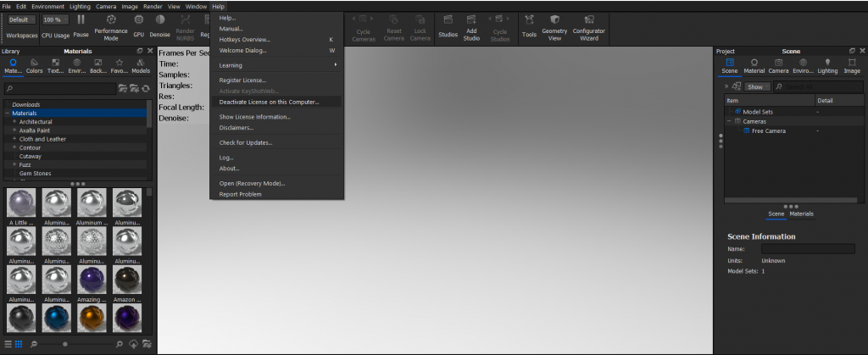Switch library view to grid mode
Viewport: 868px width, 355px height.
[19, 344]
